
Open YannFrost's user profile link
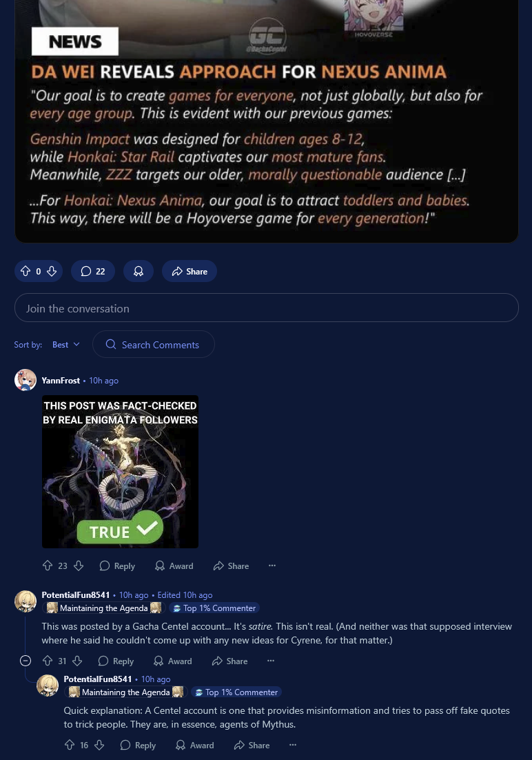61,381
